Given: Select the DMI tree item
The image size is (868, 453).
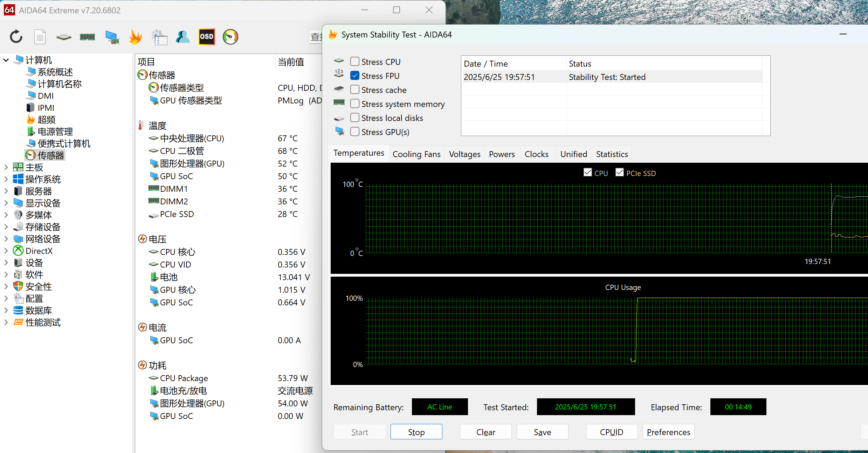Looking at the screenshot, I should [46, 96].
